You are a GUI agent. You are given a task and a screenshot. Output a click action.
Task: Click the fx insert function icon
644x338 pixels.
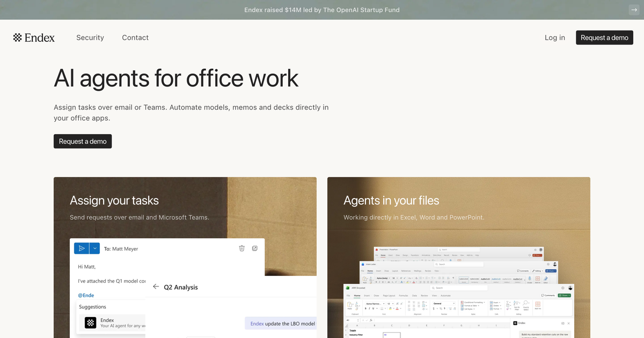371,320
